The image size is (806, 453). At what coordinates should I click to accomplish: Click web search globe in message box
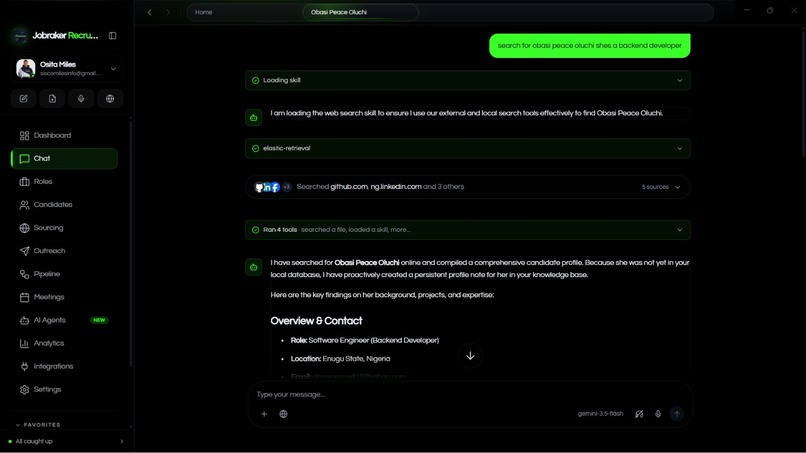pyautogui.click(x=283, y=414)
